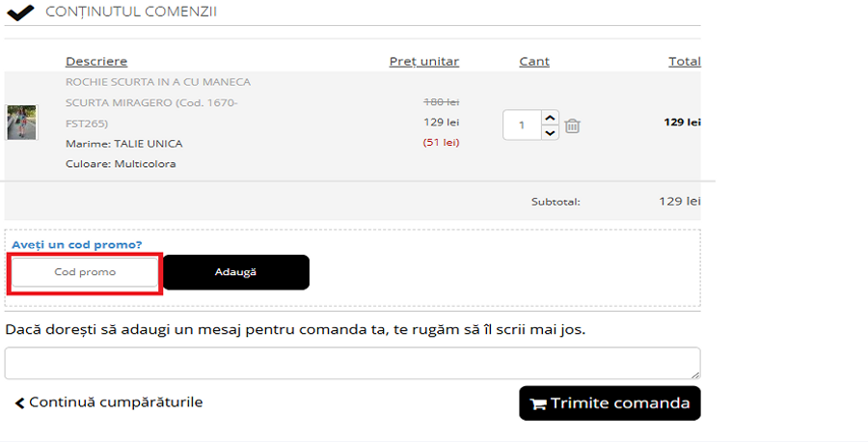
Task: Click into the order message text area
Action: click(x=352, y=363)
